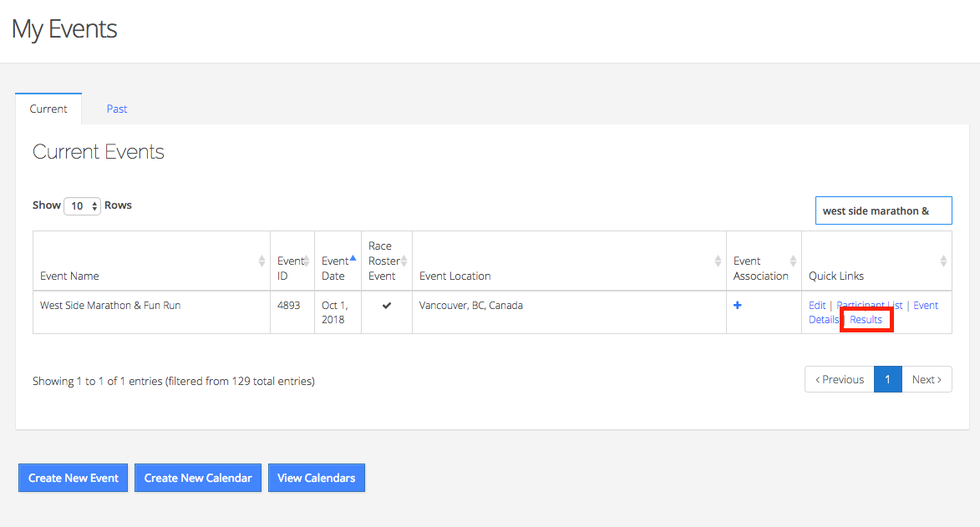Viewport: 980px width, 527px height.
Task: Go to Previous page
Action: pos(840,379)
